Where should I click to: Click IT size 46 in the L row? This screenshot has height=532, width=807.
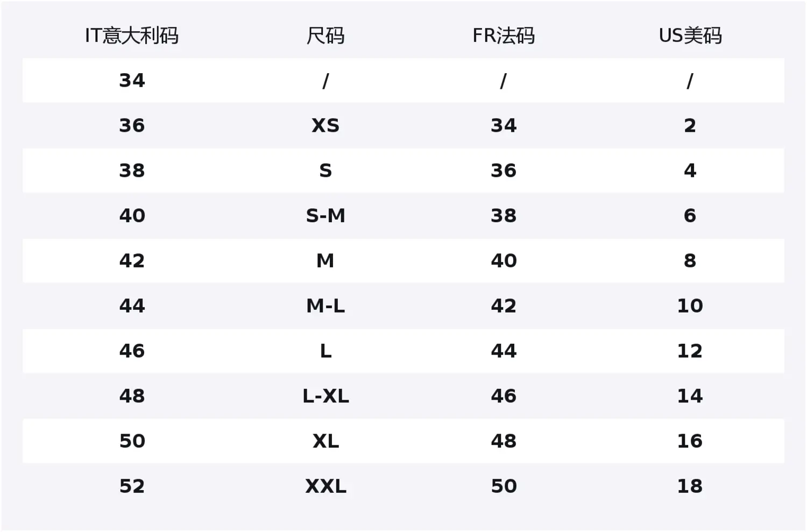[132, 351]
